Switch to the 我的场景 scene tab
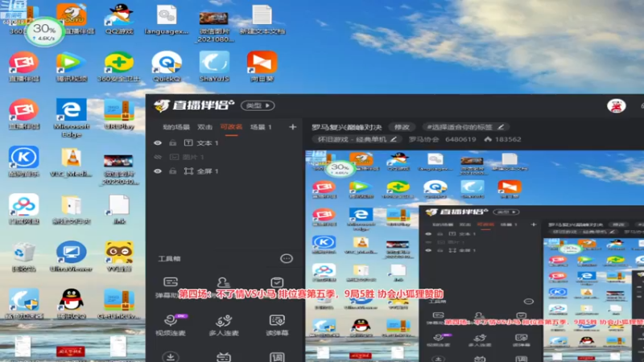This screenshot has height=362, width=644. coord(175,127)
